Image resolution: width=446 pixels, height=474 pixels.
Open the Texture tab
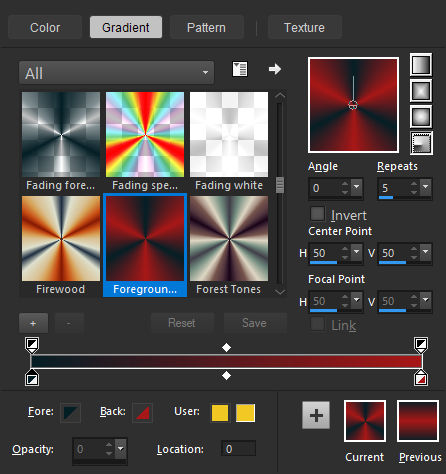pos(304,28)
